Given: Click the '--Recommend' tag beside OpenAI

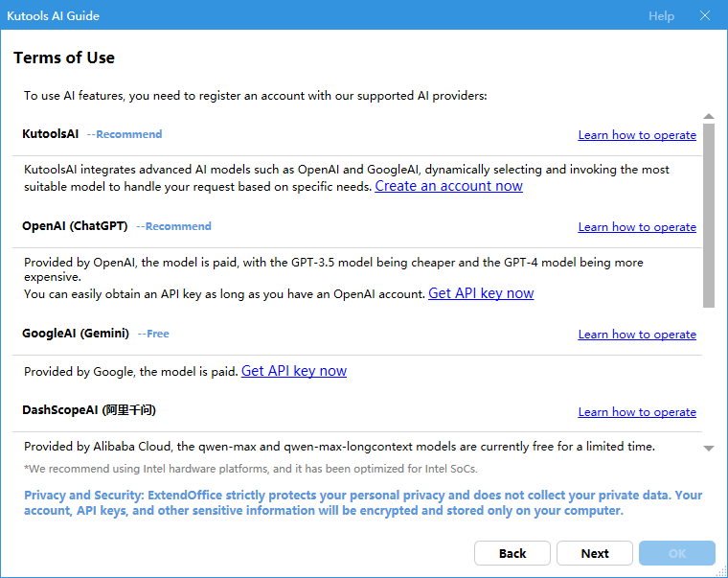Looking at the screenshot, I should 173,226.
